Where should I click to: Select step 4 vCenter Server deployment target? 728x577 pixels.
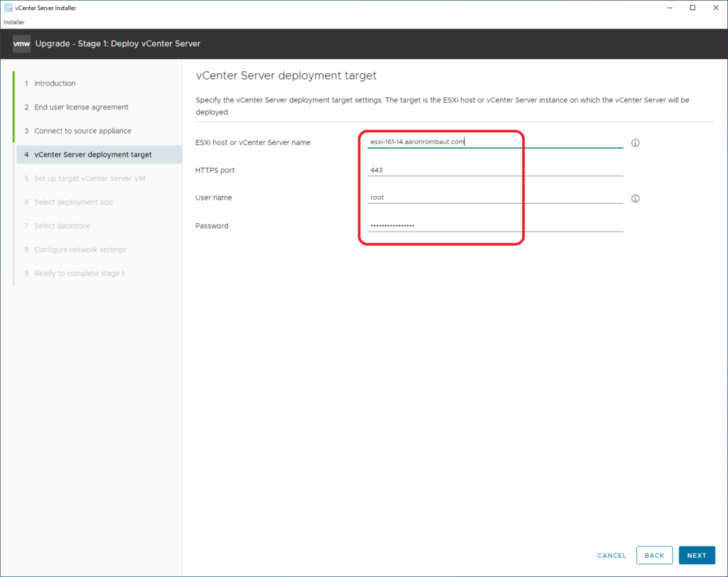92,154
